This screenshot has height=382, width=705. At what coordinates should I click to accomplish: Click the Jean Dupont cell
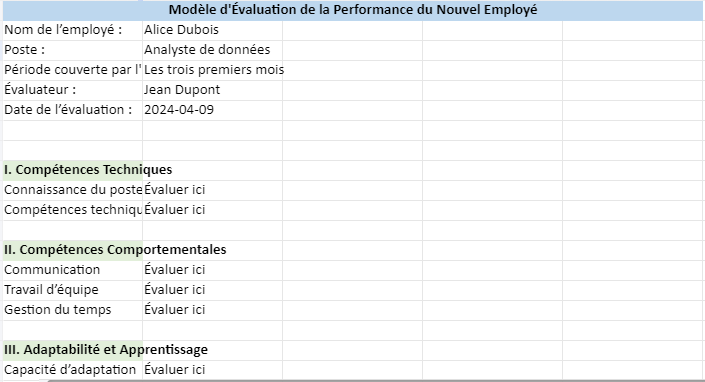(x=212, y=90)
